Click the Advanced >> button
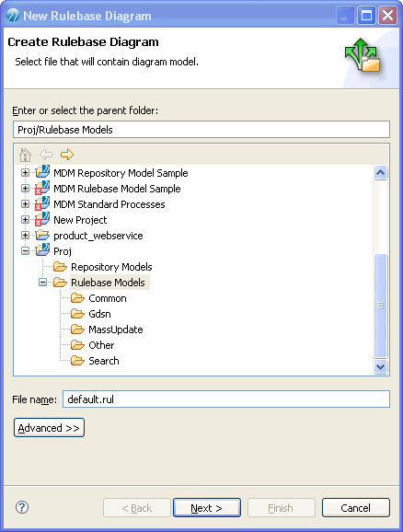 (x=49, y=428)
